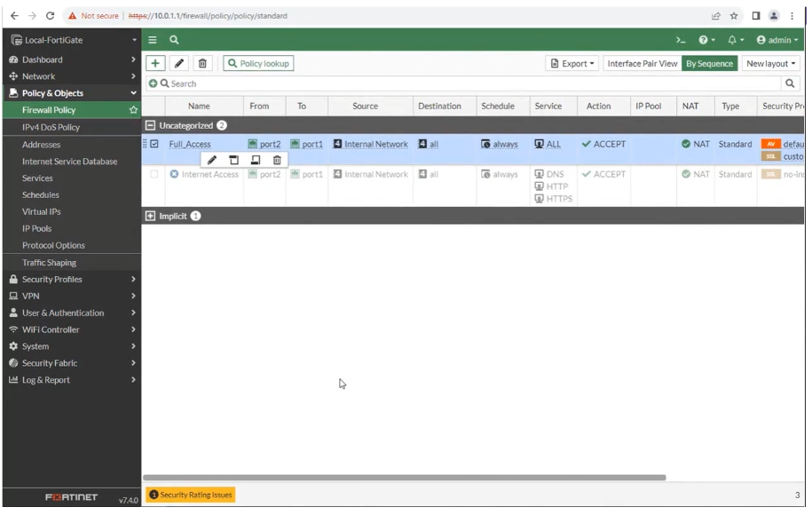Open the notifications bell menu

coord(736,40)
